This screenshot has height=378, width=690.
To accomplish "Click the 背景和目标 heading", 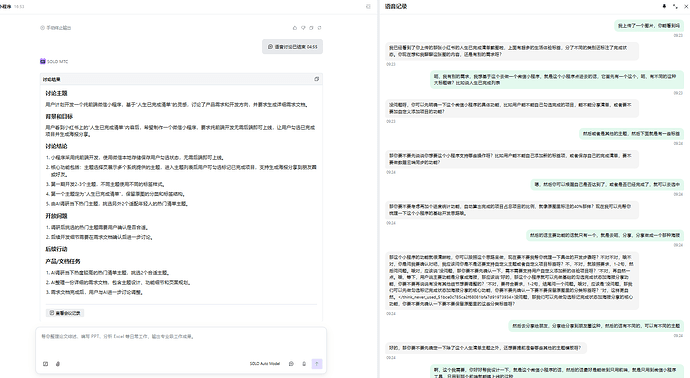I will tap(59, 117).
